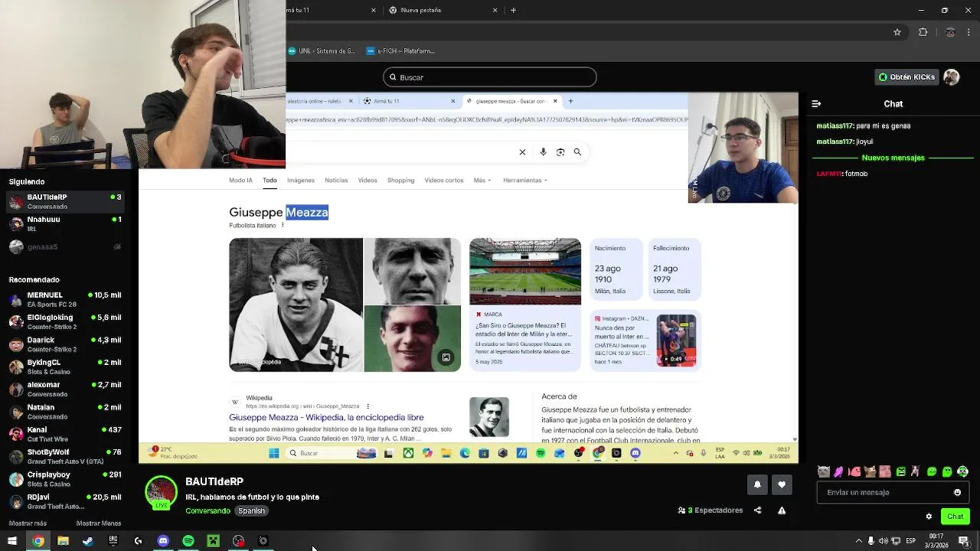Open chat settings gear icon

(x=929, y=517)
